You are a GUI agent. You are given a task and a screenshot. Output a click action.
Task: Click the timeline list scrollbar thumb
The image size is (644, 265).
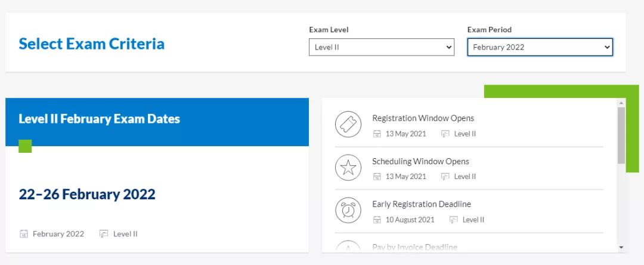click(621, 135)
